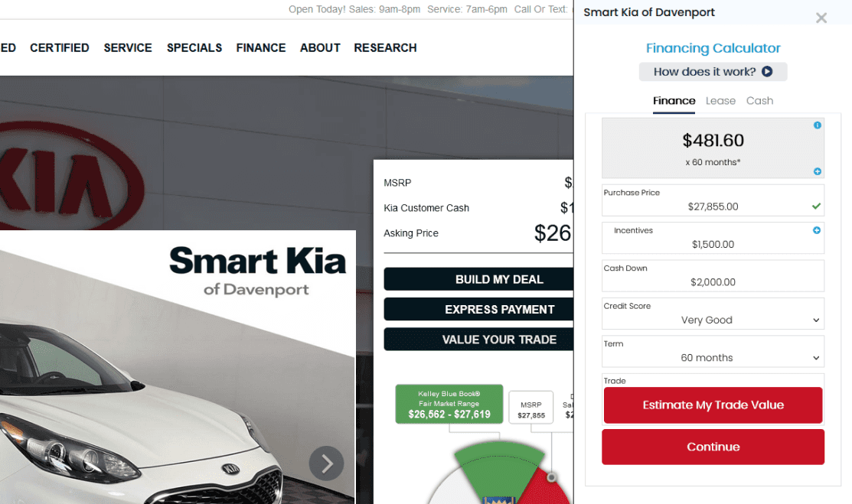Click the marker on the price gauge
Viewport: 852px width, 504px height.
[x=551, y=478]
